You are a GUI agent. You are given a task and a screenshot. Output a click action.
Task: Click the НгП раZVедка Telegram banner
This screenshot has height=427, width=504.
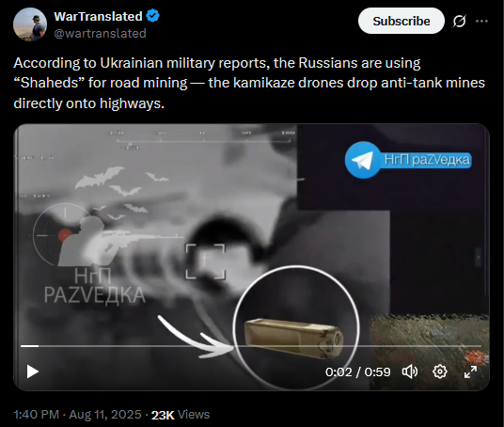point(408,160)
